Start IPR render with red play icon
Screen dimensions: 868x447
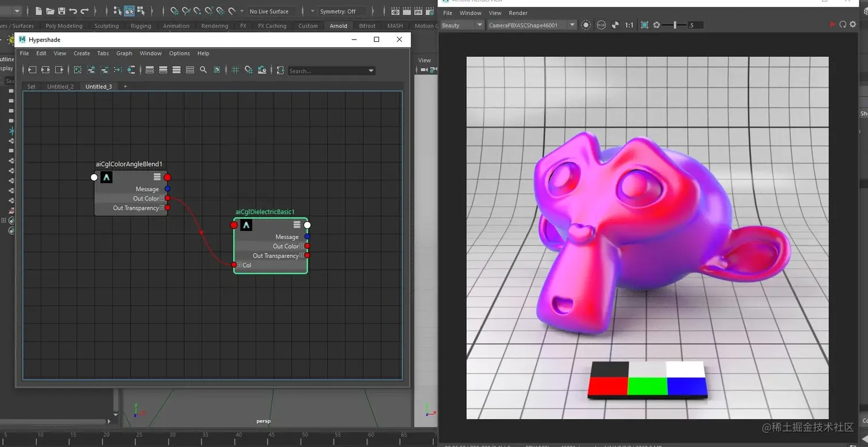point(832,25)
